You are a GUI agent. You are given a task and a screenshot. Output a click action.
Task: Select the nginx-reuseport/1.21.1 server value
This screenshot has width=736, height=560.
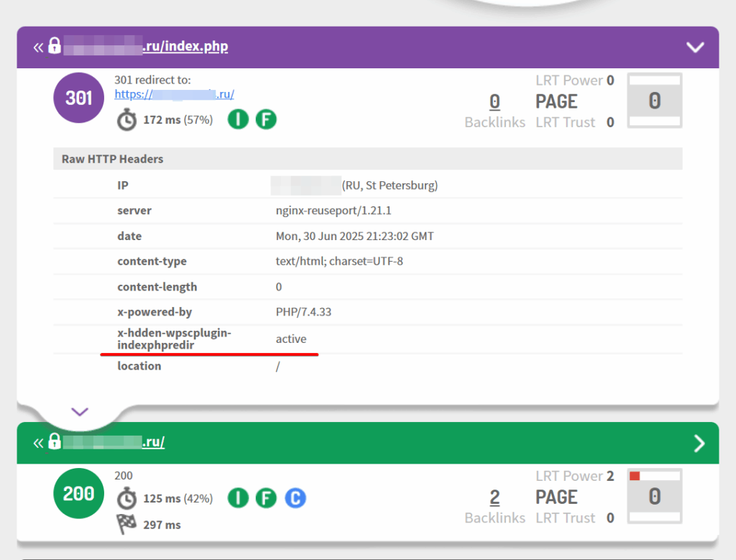coord(333,211)
